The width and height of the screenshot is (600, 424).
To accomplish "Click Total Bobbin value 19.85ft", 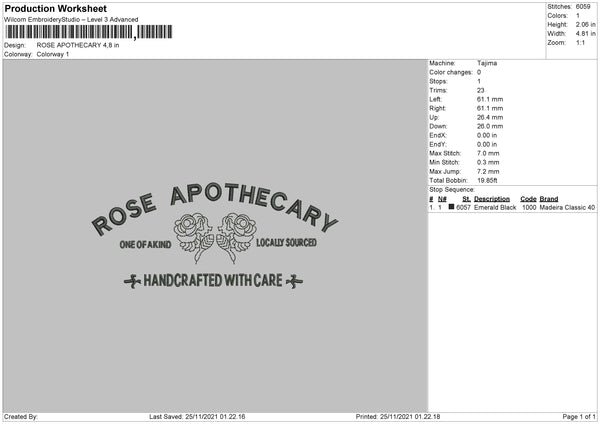I will [x=487, y=181].
